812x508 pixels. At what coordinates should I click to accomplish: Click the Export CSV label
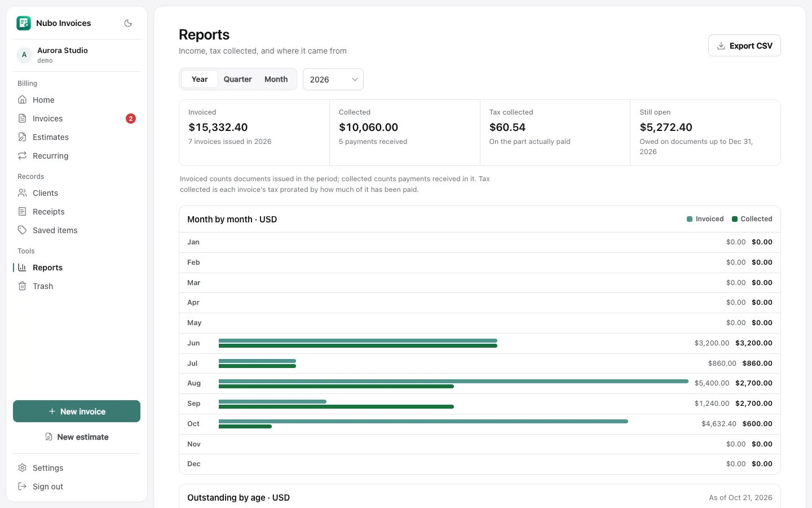click(751, 46)
